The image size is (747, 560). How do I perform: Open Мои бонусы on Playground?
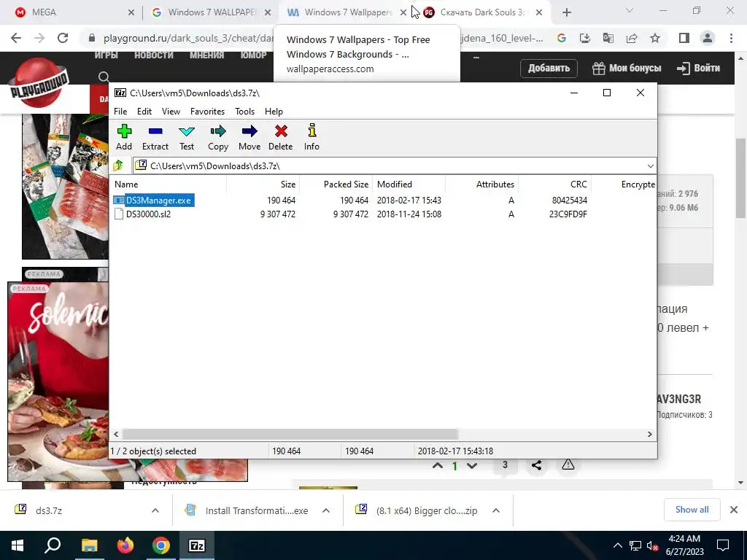point(627,68)
